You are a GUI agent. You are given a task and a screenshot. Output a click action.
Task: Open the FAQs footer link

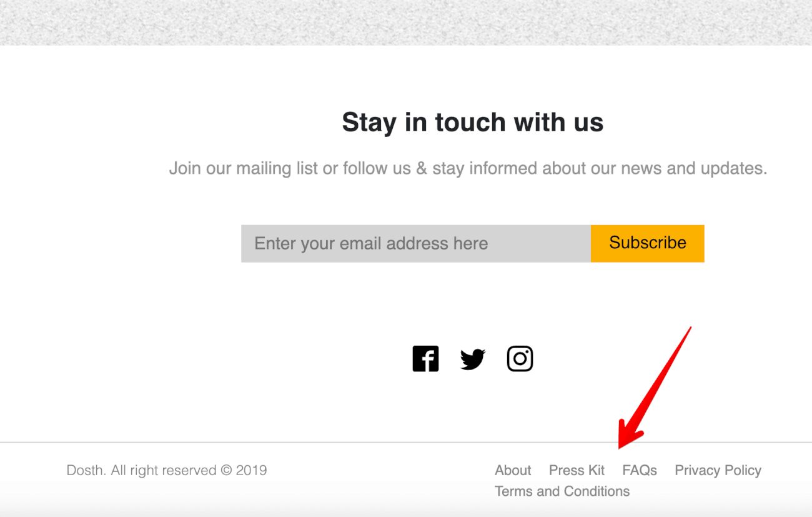640,470
